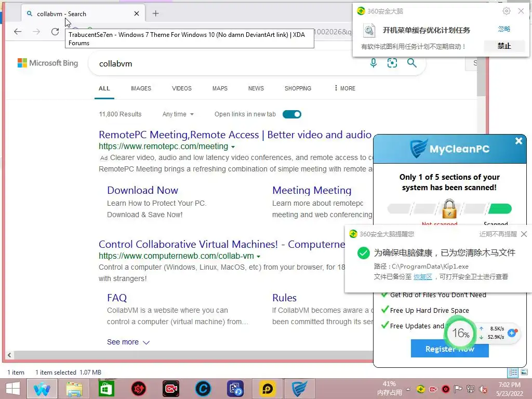Viewport: 532px width, 399px height.
Task: Switch to the IMAGES tab
Action: (141, 88)
